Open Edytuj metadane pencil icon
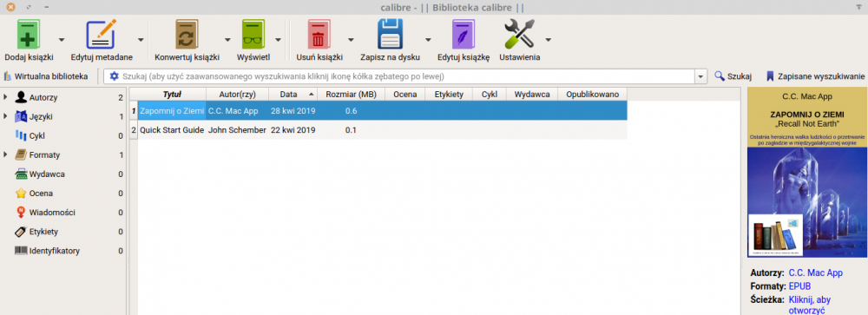 102,35
